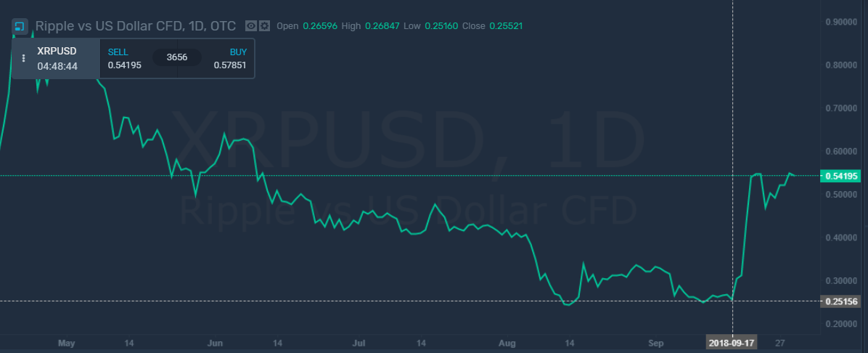Click the Aug label on time axis

pyautogui.click(x=507, y=342)
